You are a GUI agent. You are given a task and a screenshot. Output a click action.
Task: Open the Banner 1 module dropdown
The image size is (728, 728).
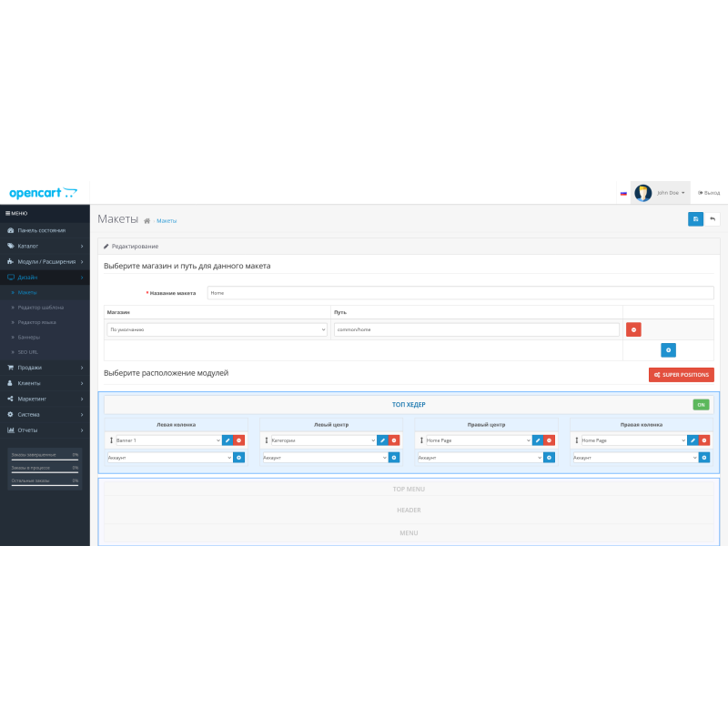tap(164, 440)
